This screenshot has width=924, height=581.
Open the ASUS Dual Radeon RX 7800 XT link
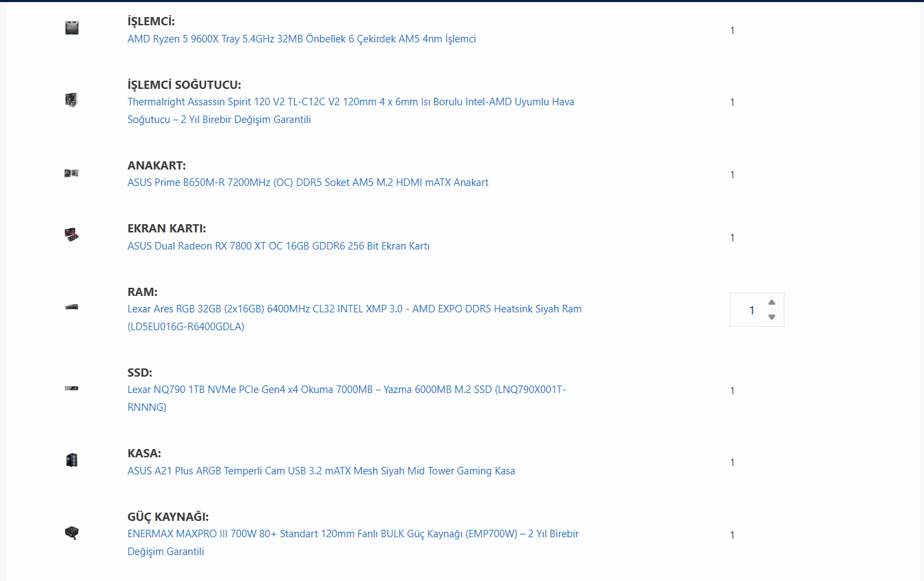[278, 246]
